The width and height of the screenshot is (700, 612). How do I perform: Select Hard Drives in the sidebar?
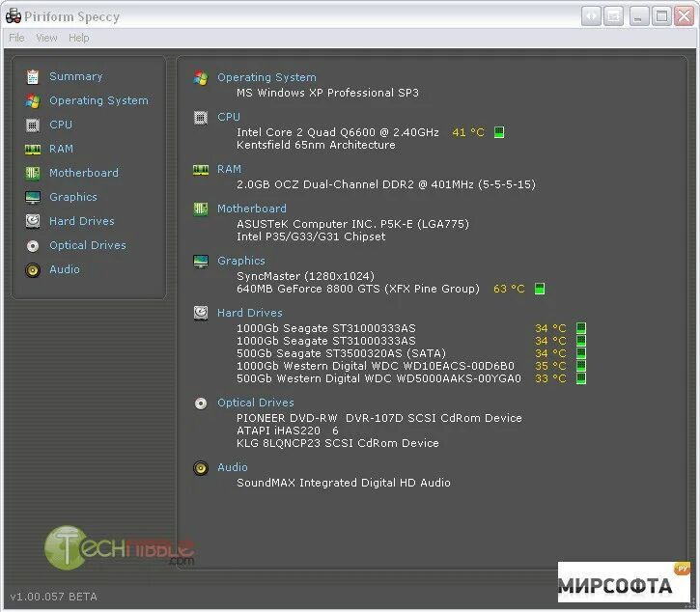(82, 221)
